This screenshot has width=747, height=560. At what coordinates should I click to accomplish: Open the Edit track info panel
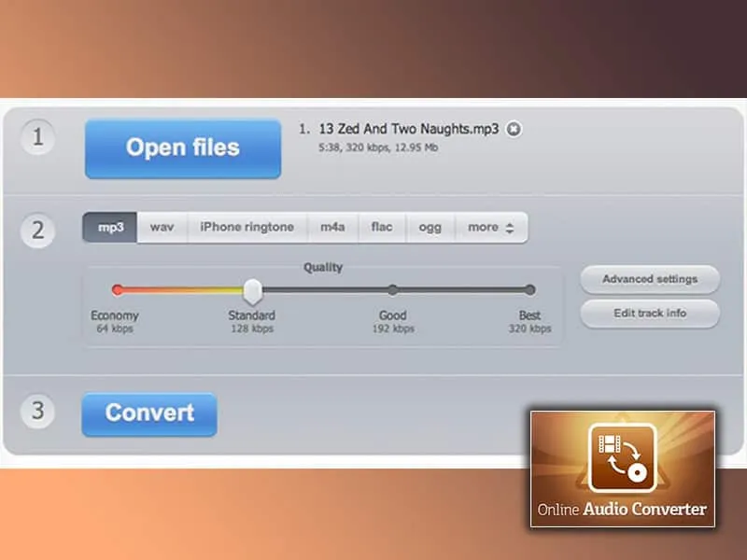click(x=650, y=314)
